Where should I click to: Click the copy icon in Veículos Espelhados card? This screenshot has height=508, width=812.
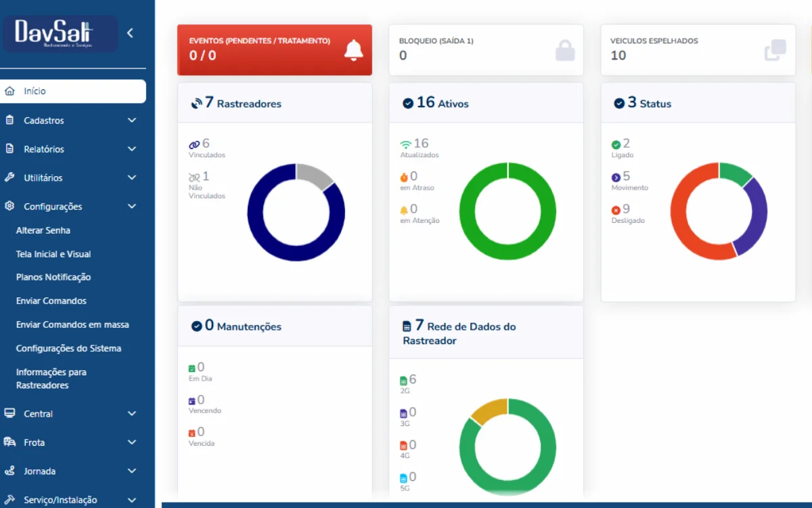point(775,50)
